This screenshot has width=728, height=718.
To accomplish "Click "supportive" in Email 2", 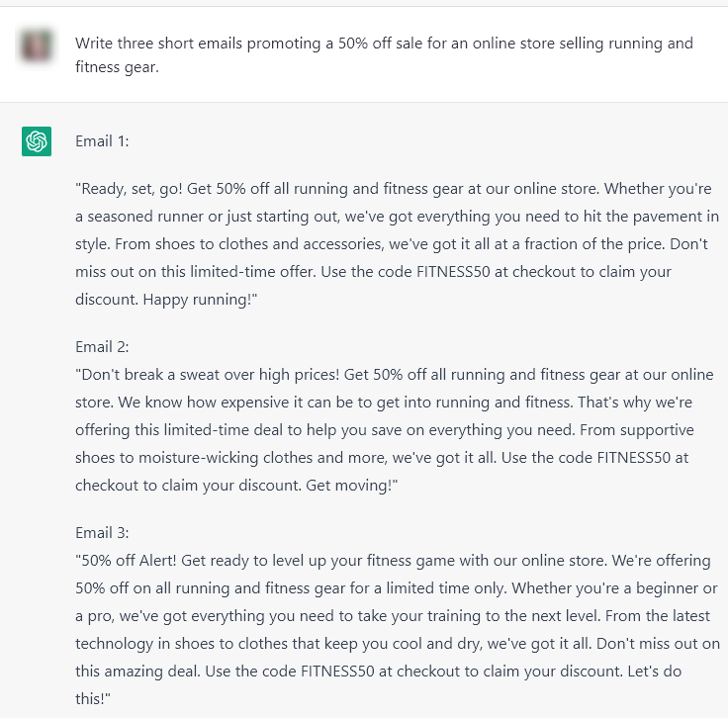I will [x=654, y=430].
